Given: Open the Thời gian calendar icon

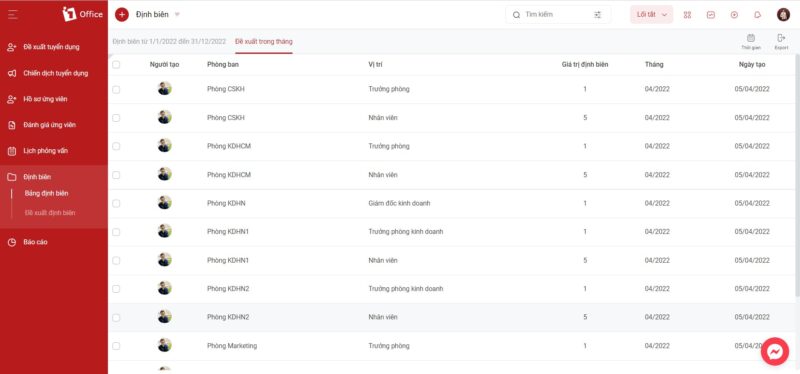Looking at the screenshot, I should pos(751,41).
